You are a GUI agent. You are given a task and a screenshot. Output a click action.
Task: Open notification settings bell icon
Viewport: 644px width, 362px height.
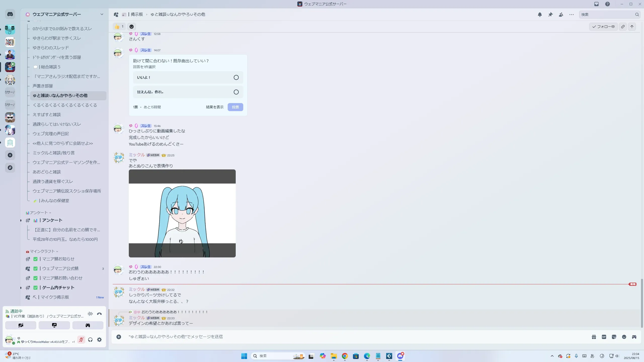(540, 15)
